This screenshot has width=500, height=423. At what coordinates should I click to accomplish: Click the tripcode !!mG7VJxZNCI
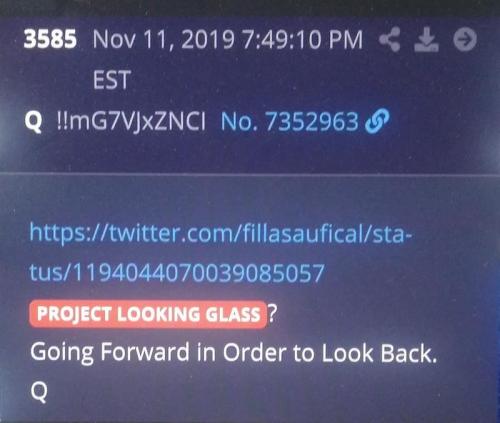point(131,121)
